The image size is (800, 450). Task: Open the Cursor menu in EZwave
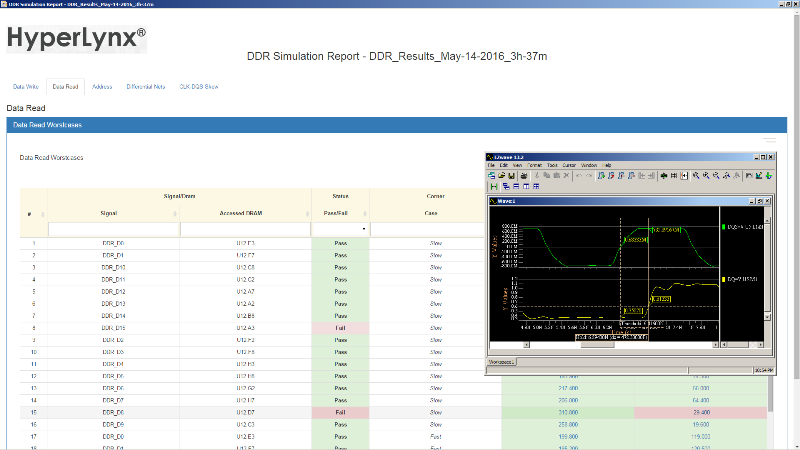[x=569, y=165]
